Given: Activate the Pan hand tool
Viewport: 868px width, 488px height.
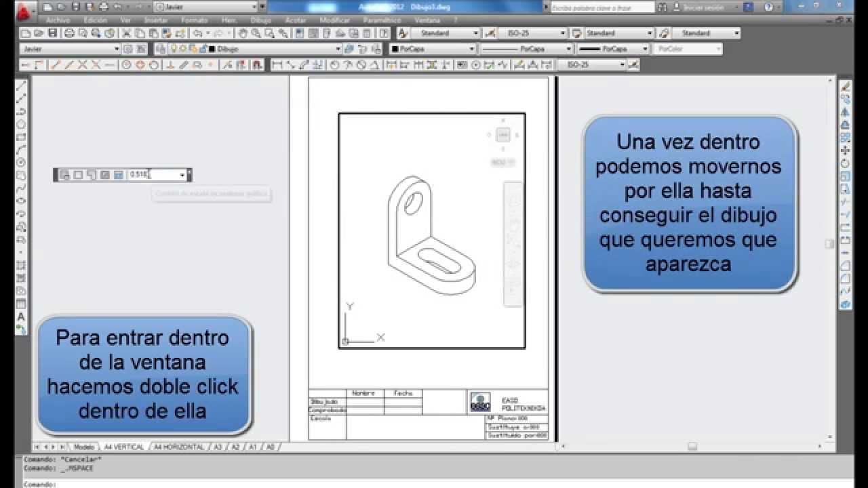Looking at the screenshot, I should (x=243, y=33).
